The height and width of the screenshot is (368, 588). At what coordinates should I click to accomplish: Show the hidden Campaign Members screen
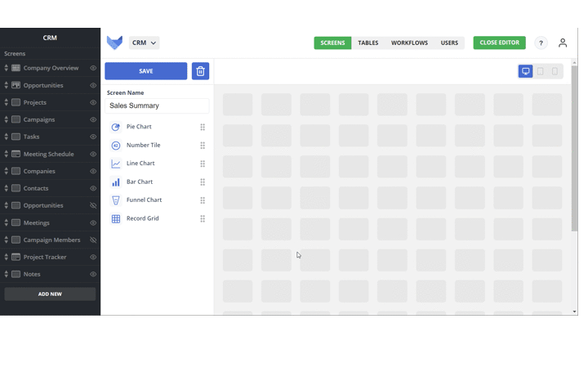pyautogui.click(x=93, y=240)
